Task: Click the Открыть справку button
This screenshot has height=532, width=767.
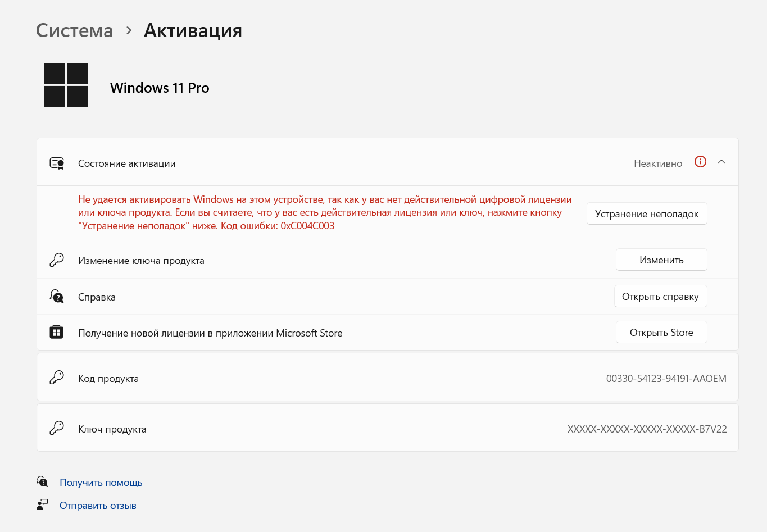Action: point(660,297)
